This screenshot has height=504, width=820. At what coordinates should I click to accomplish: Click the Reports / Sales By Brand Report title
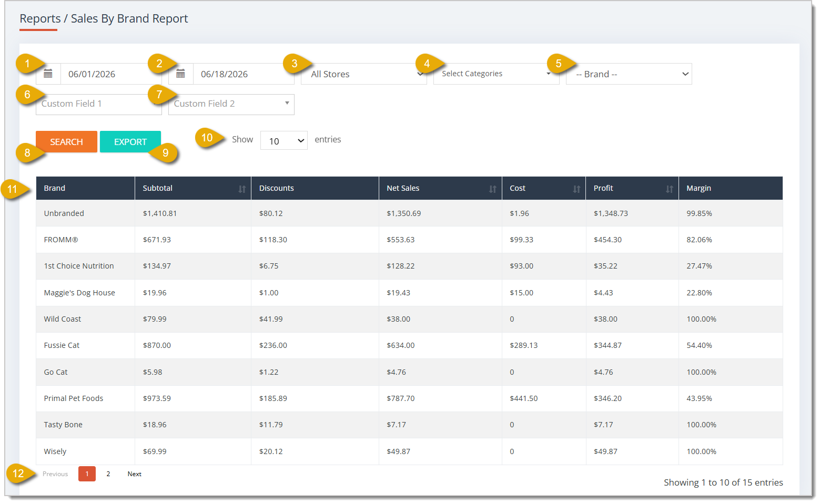tap(104, 19)
